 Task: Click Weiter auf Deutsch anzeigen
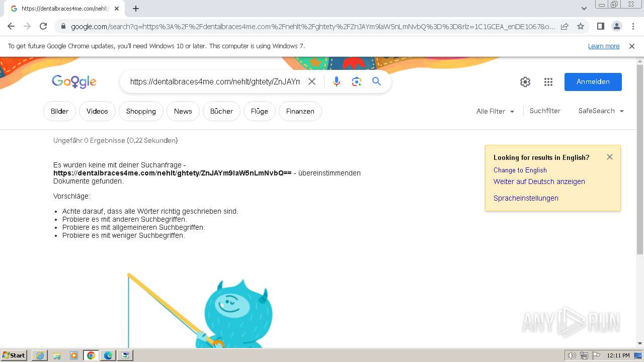coord(539,182)
